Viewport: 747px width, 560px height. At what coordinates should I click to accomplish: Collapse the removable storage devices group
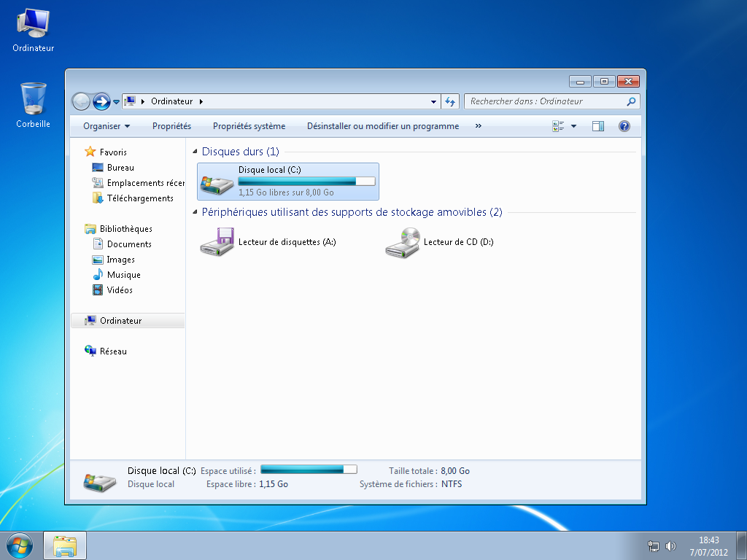click(x=196, y=213)
